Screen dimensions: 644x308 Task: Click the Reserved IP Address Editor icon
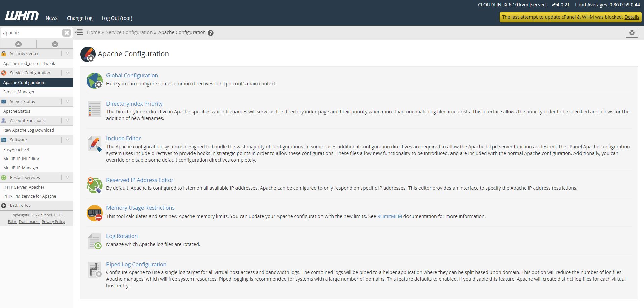[94, 185]
